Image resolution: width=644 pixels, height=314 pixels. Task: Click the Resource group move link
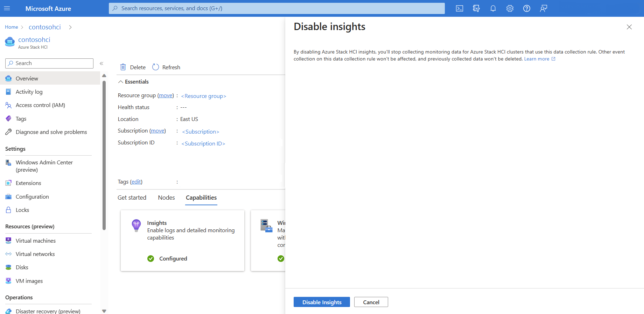pyautogui.click(x=166, y=95)
